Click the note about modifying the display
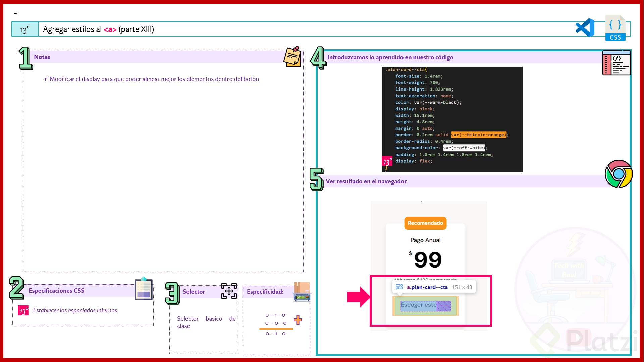 pyautogui.click(x=151, y=79)
